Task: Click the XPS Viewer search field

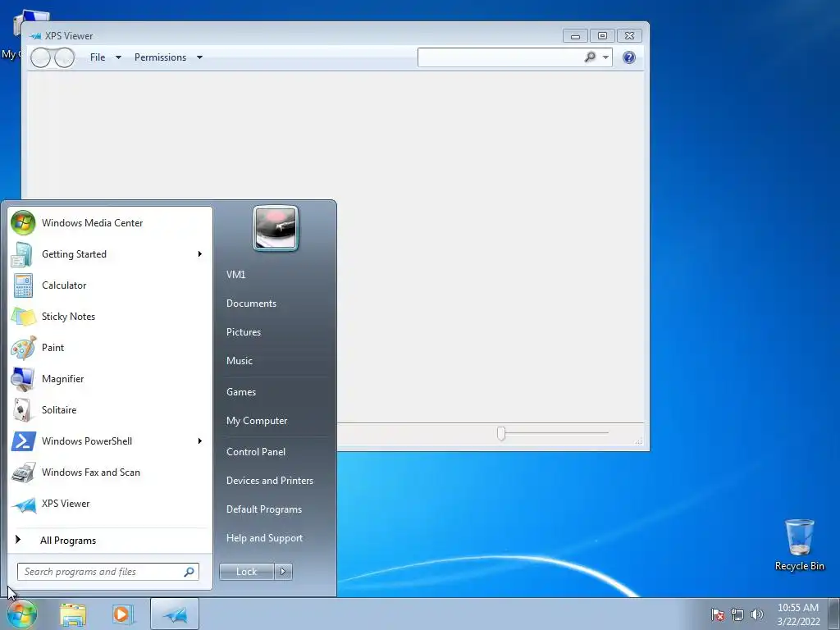Action: [500, 57]
